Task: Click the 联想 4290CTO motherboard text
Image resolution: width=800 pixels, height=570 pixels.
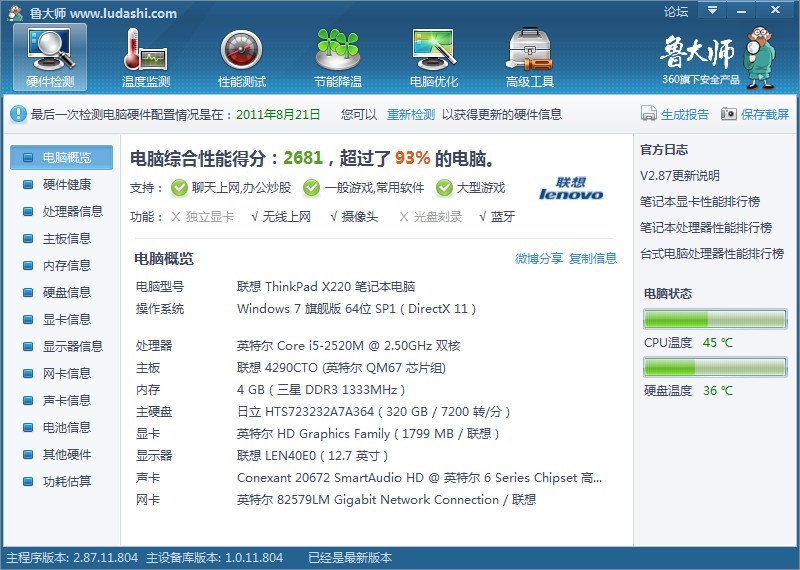Action: 341,368
